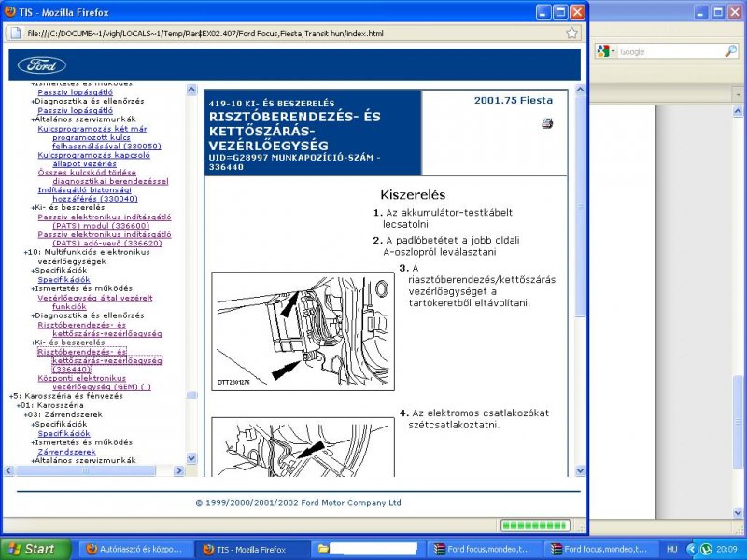This screenshot has height=560, width=747.
Task: Expand the 10: Multifunkciós elektronikus vezérlőegységek node
Action: click(26, 252)
